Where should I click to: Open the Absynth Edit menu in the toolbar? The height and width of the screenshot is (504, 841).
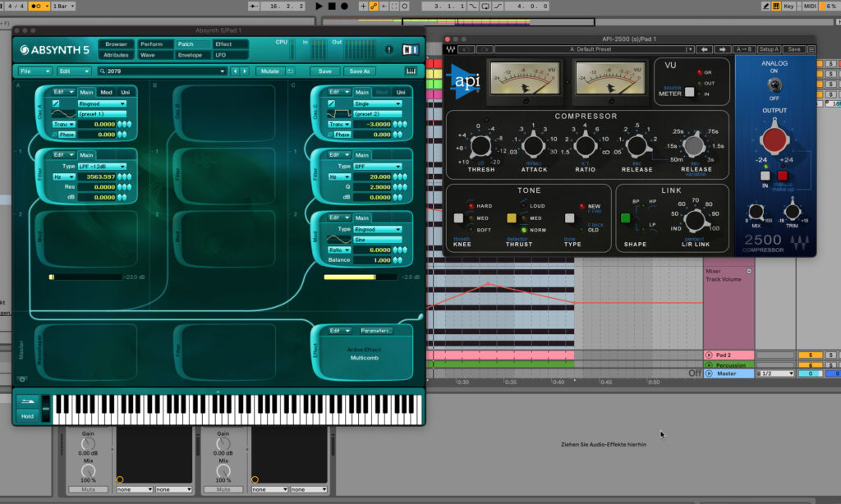pyautogui.click(x=73, y=71)
